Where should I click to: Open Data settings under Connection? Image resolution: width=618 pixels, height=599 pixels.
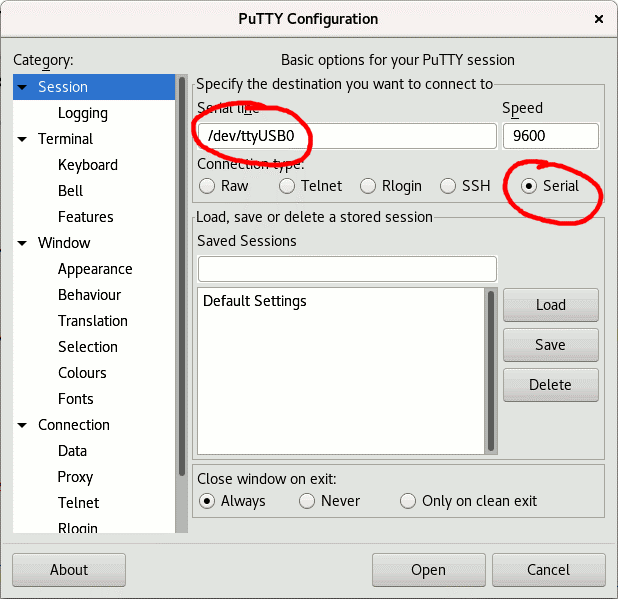73,451
